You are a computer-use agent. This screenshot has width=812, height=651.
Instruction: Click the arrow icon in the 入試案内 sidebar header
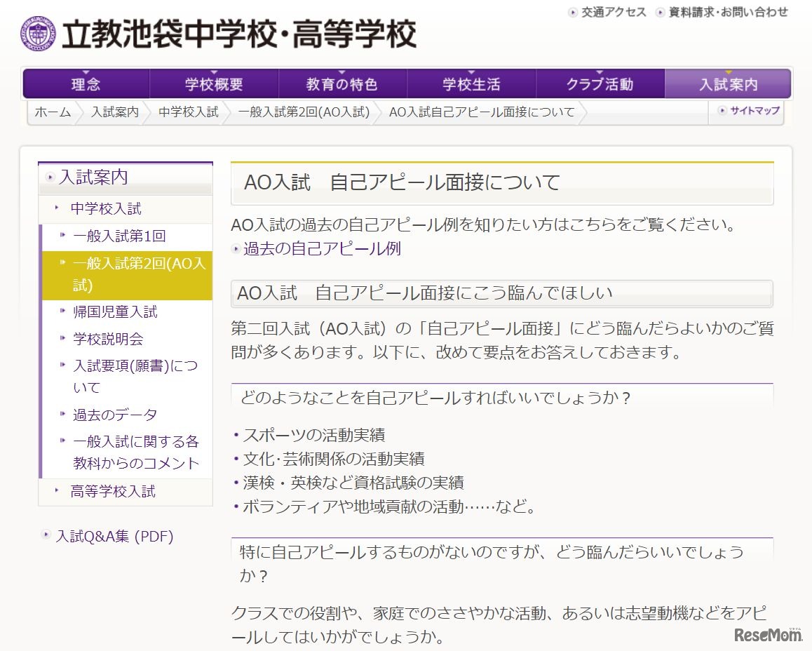tap(48, 177)
